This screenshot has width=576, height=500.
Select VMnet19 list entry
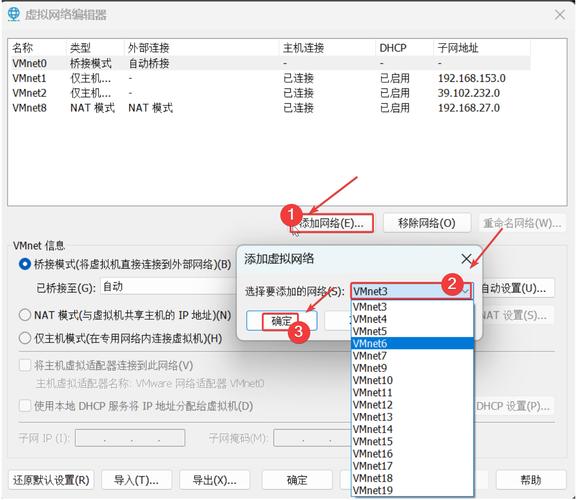pos(412,490)
